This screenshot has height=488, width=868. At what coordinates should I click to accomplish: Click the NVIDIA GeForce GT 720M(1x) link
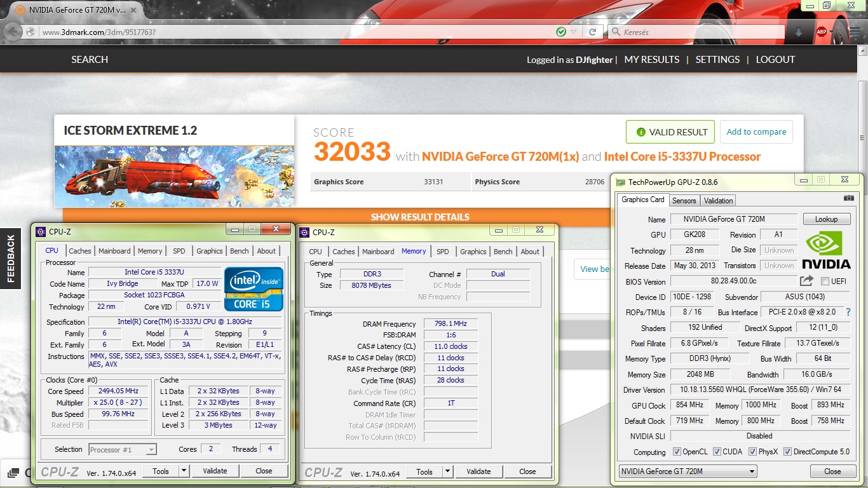click(501, 156)
